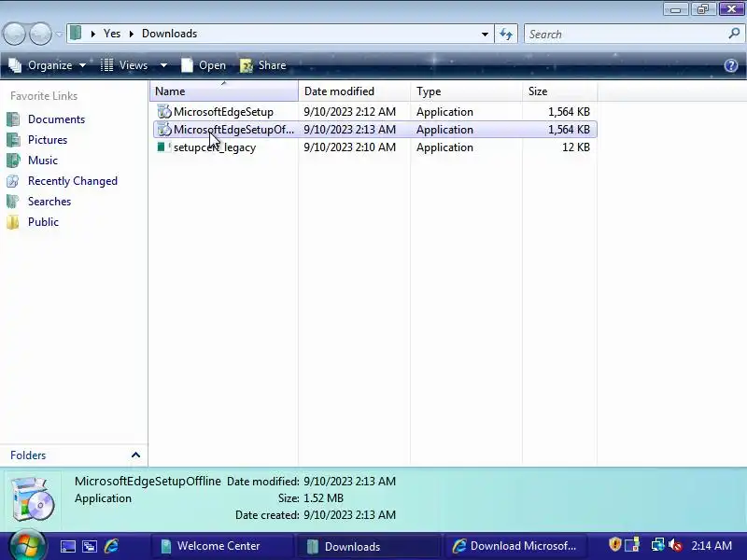Click the Documents folder icon in sidebar
Screen dimensions: 747x560
13,119
